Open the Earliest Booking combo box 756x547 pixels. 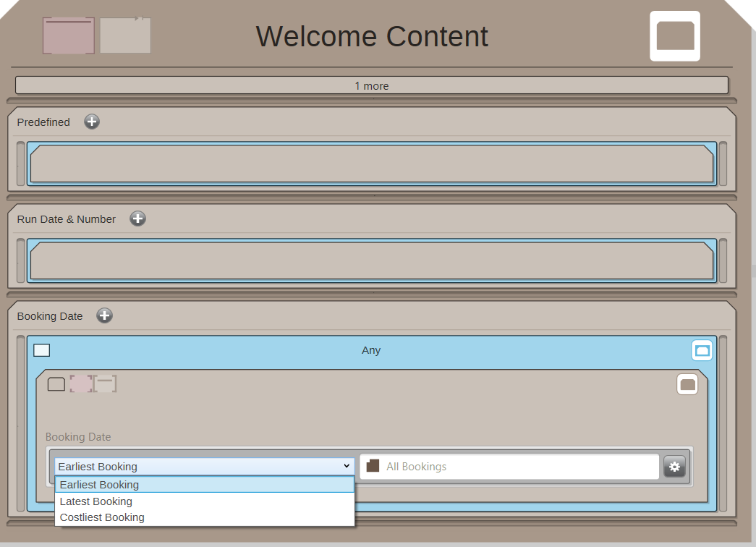point(205,467)
